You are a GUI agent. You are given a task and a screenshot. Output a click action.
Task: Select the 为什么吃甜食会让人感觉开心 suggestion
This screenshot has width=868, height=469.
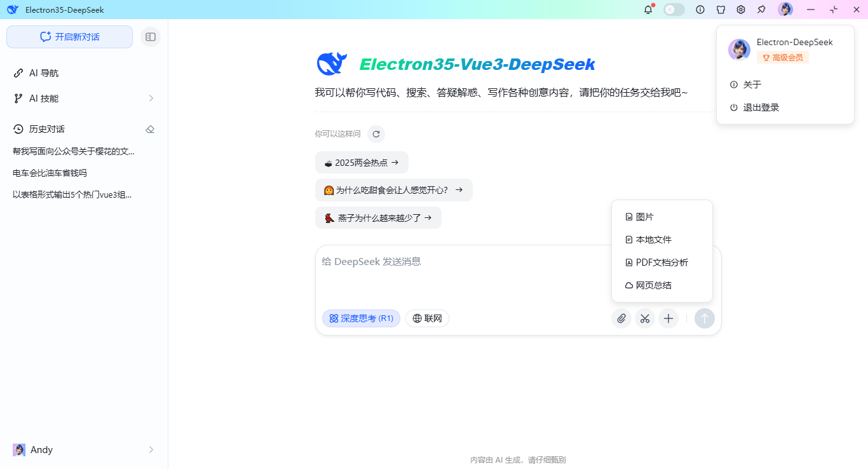point(394,190)
